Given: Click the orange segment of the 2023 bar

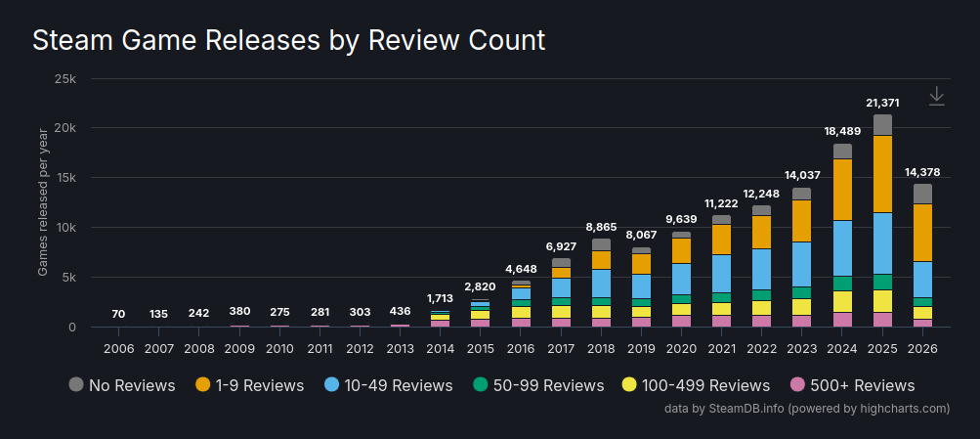Looking at the screenshot, I should pos(802,221).
